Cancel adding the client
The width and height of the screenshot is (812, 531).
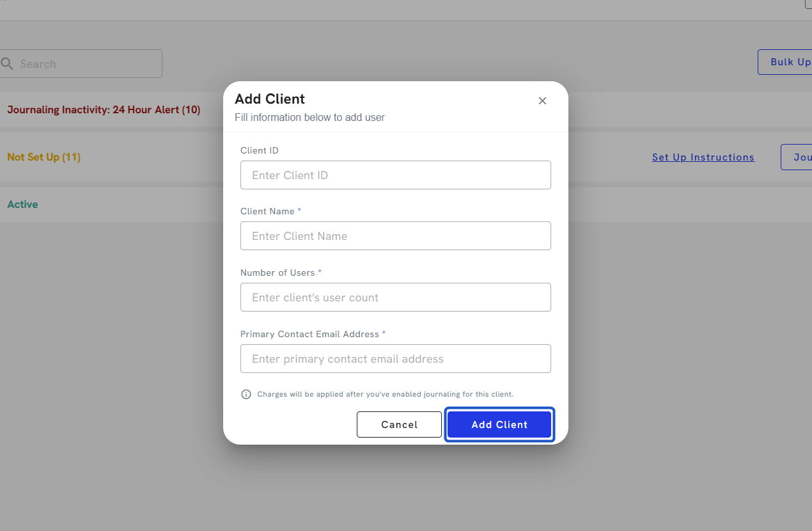click(x=399, y=424)
